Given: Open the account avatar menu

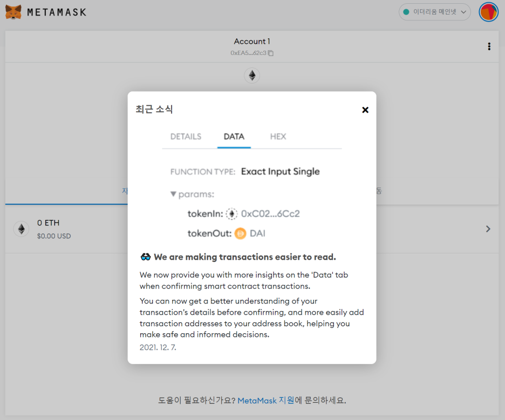Looking at the screenshot, I should (x=488, y=12).
